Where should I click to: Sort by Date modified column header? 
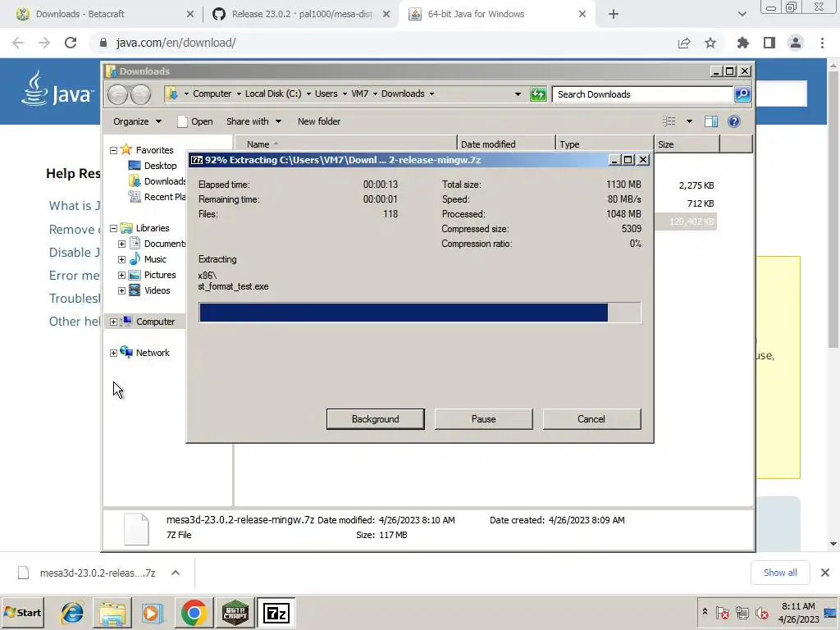(506, 144)
